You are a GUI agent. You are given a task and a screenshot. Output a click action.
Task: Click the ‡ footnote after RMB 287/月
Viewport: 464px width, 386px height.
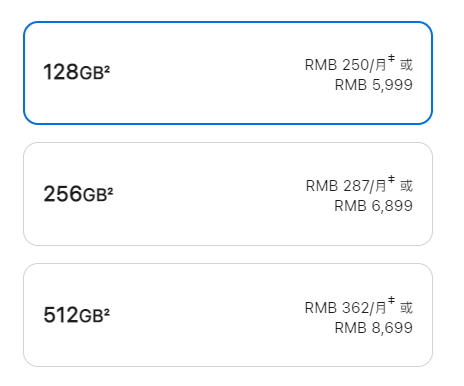coord(391,179)
